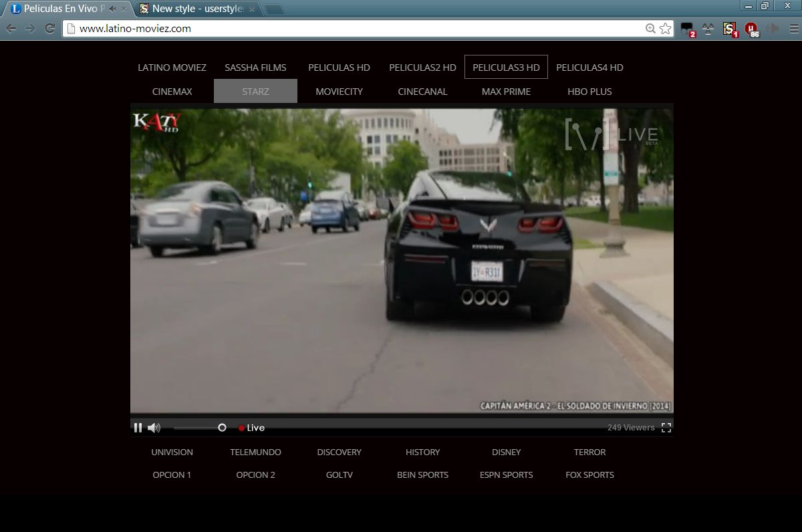Screen dimensions: 802x532
Task: Switch to CINEMAX channel
Action: pyautogui.click(x=172, y=92)
